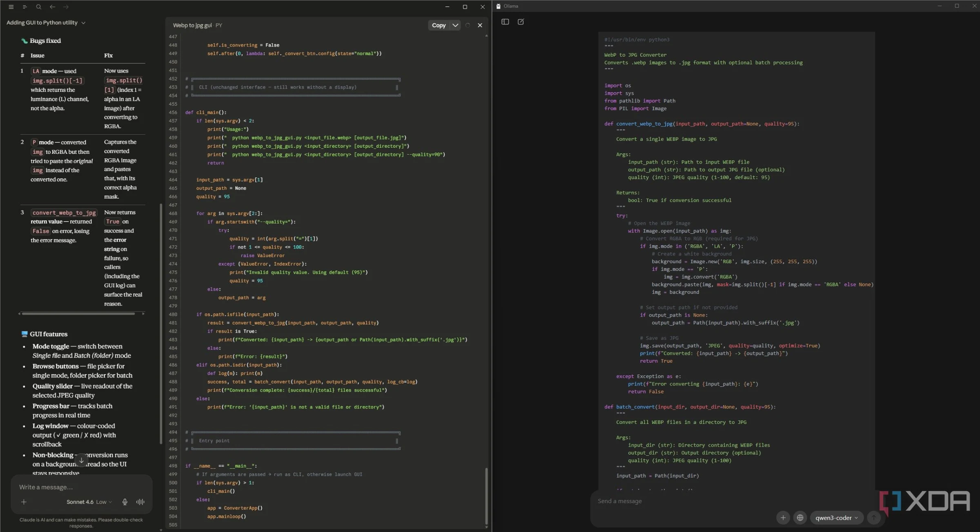Click 'WebP to JPG Converter' in the Ollama code
This screenshot has height=532, width=980.
(x=635, y=55)
